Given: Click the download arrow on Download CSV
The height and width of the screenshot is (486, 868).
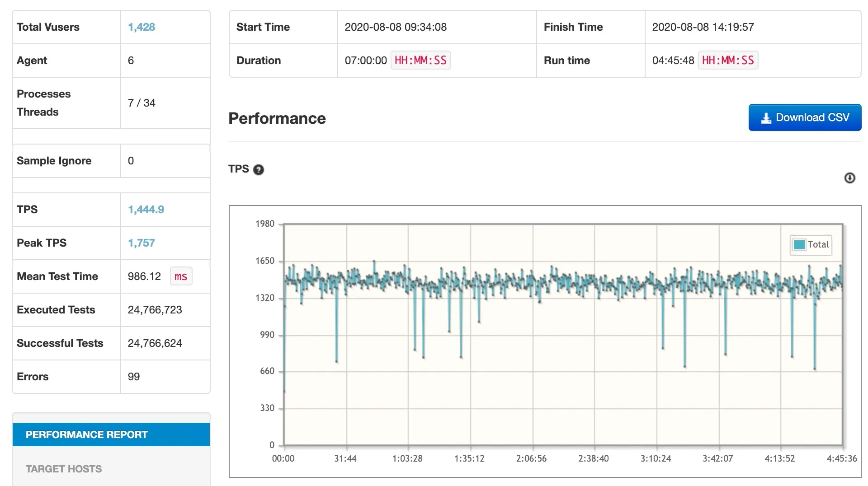Looking at the screenshot, I should [x=766, y=118].
